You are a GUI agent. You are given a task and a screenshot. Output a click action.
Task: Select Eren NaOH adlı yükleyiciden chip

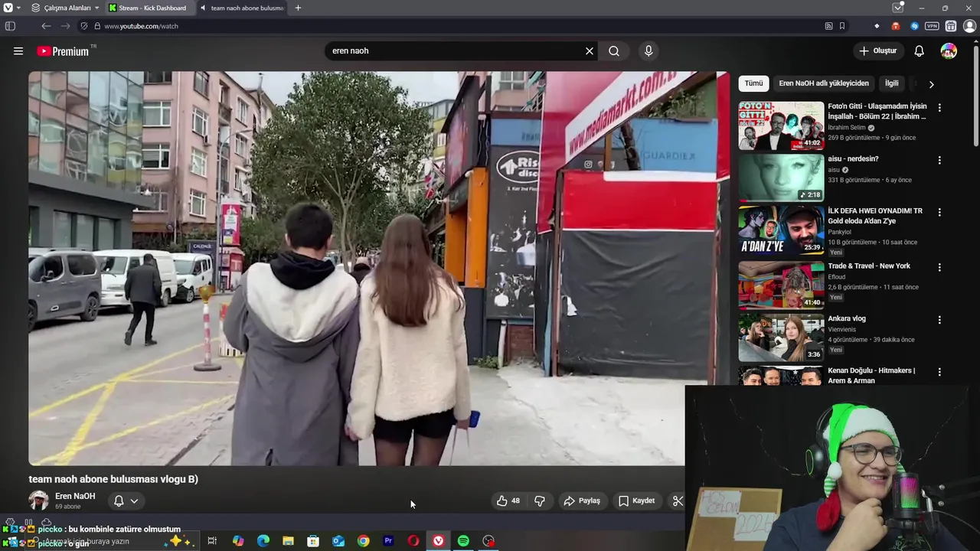[x=824, y=83]
